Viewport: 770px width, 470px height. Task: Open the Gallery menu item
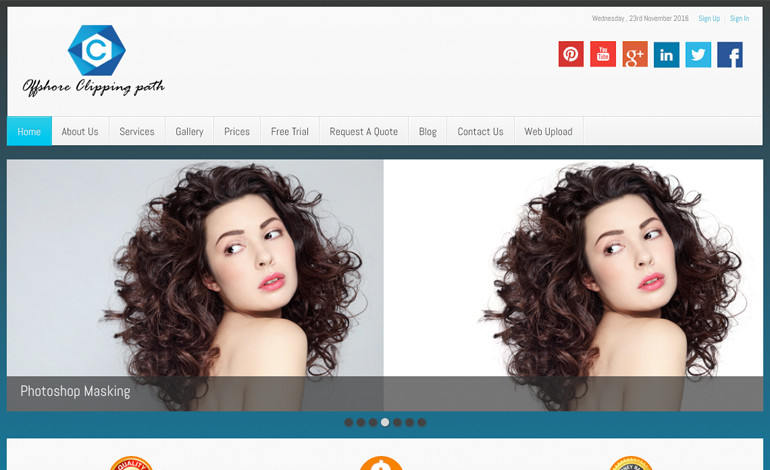[x=189, y=131]
